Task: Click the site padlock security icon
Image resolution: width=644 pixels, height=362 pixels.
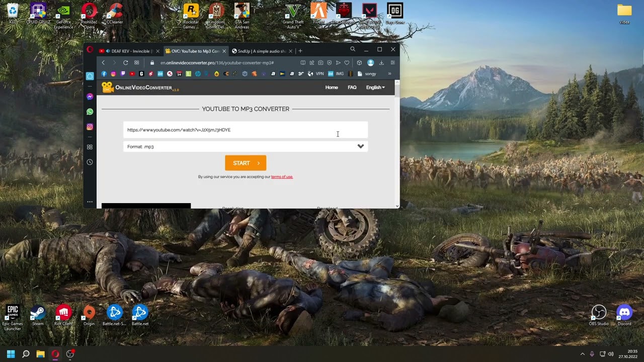Action: [x=152, y=63]
